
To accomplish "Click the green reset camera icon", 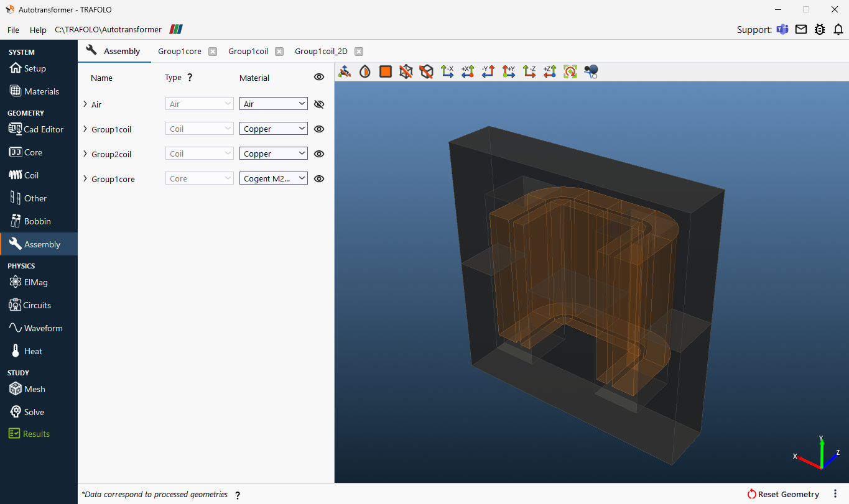I will click(x=570, y=71).
